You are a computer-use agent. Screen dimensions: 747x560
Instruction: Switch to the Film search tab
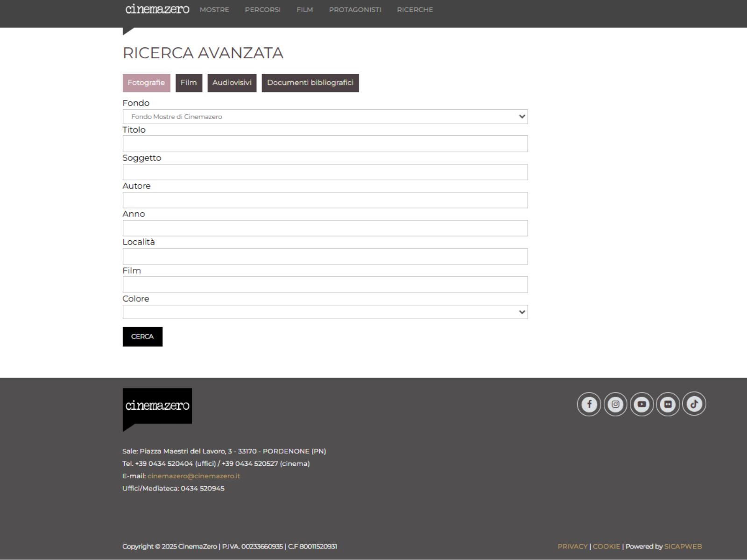click(x=189, y=83)
